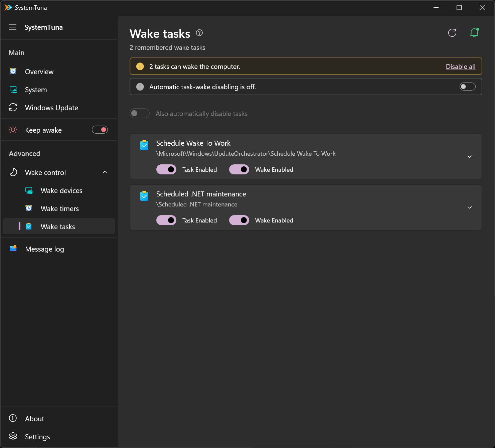This screenshot has width=495, height=448.
Task: Click the SystemTuna logo in title bar
Action: (8, 7)
